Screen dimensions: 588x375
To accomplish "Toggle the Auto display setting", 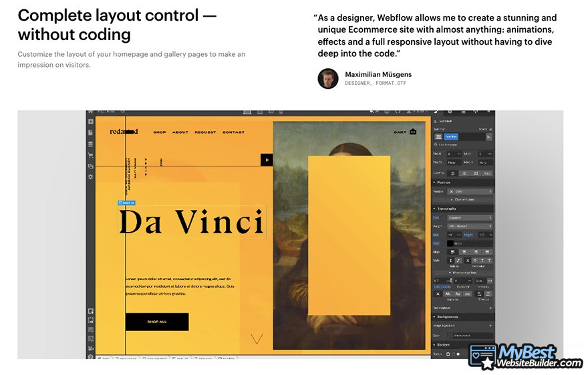I will 487,173.
